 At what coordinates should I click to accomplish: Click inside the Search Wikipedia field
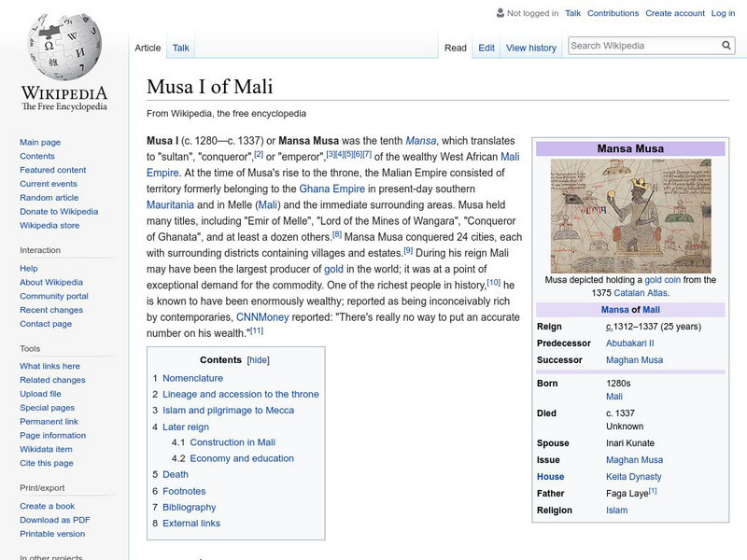point(644,44)
